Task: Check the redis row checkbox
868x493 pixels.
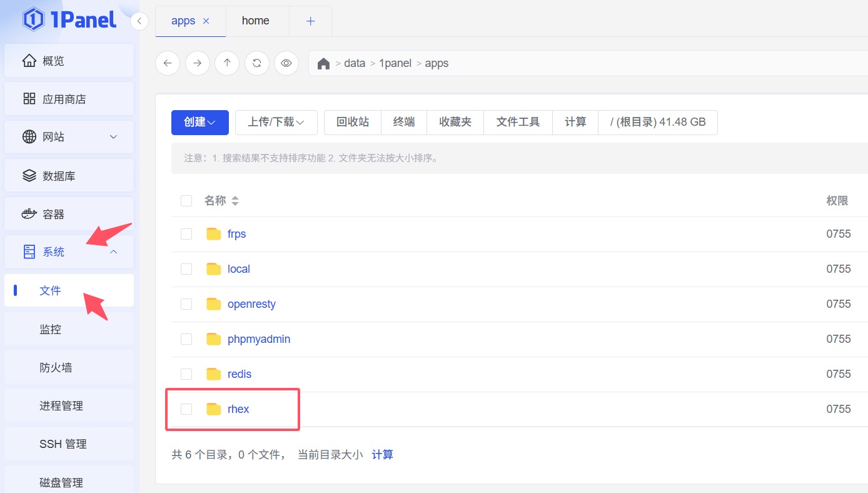Action: pyautogui.click(x=186, y=374)
